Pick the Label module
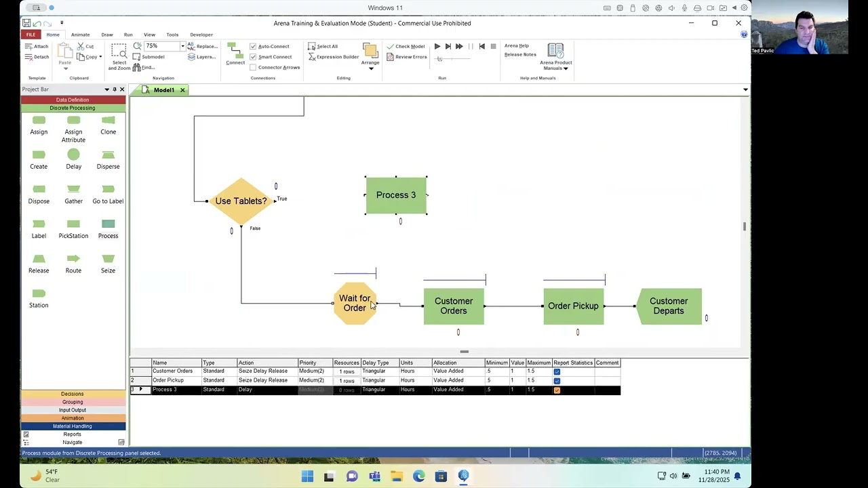This screenshot has width=868, height=488. pyautogui.click(x=39, y=228)
